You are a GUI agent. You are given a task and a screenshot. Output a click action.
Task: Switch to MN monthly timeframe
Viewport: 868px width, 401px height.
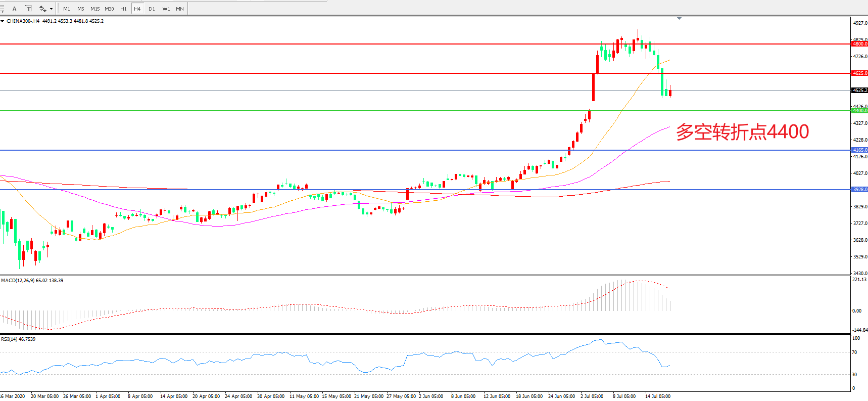click(x=180, y=9)
